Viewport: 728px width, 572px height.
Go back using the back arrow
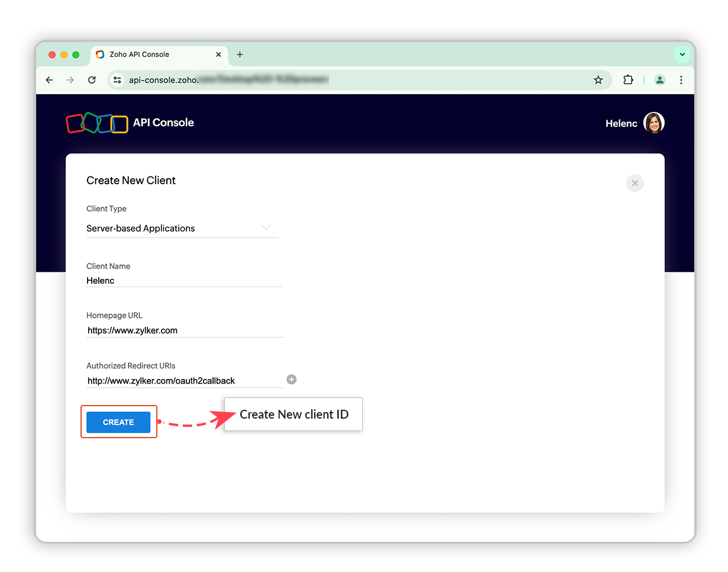(49, 79)
